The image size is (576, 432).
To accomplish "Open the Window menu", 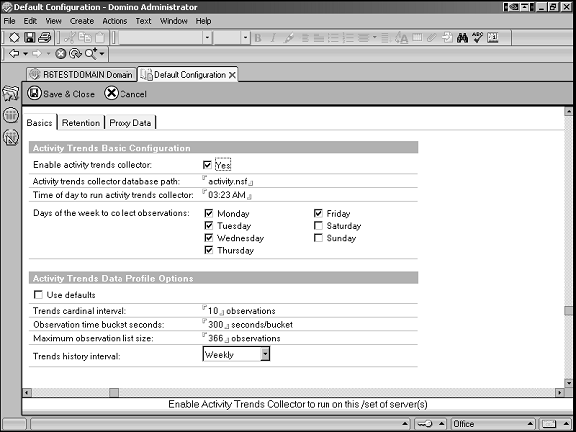I will [173, 21].
